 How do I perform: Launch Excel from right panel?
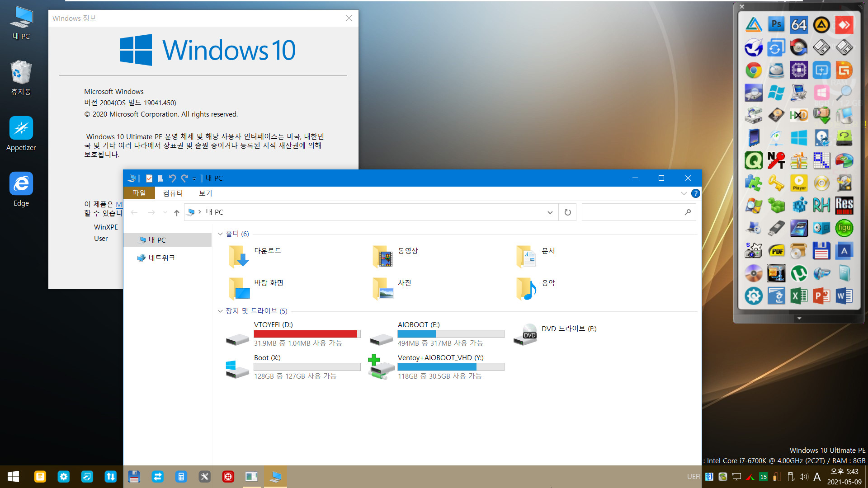(798, 296)
